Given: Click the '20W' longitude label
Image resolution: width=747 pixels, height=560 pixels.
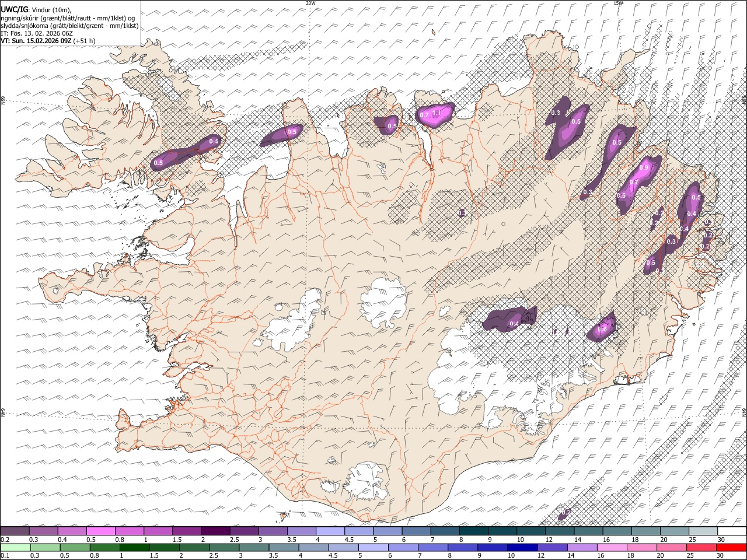Looking at the screenshot, I should click(x=310, y=3).
